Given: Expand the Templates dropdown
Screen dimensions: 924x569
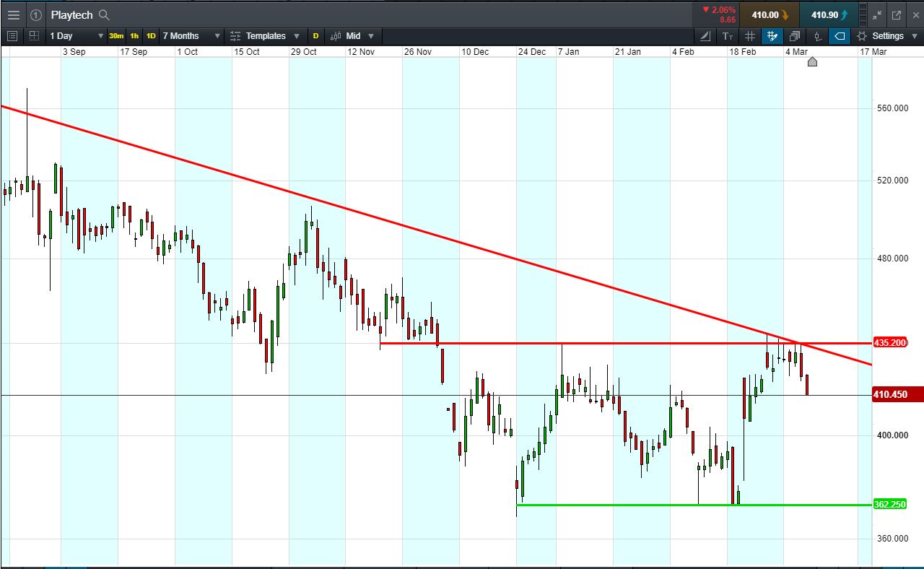Looking at the screenshot, I should click(297, 35).
